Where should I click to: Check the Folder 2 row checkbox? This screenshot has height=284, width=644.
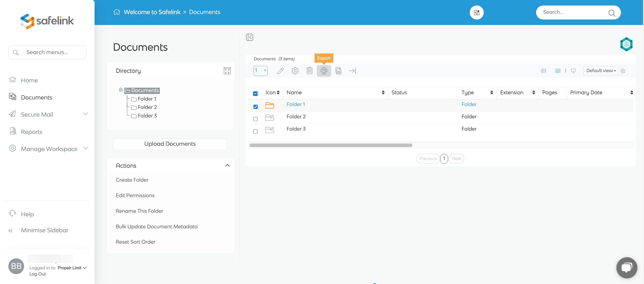click(255, 119)
